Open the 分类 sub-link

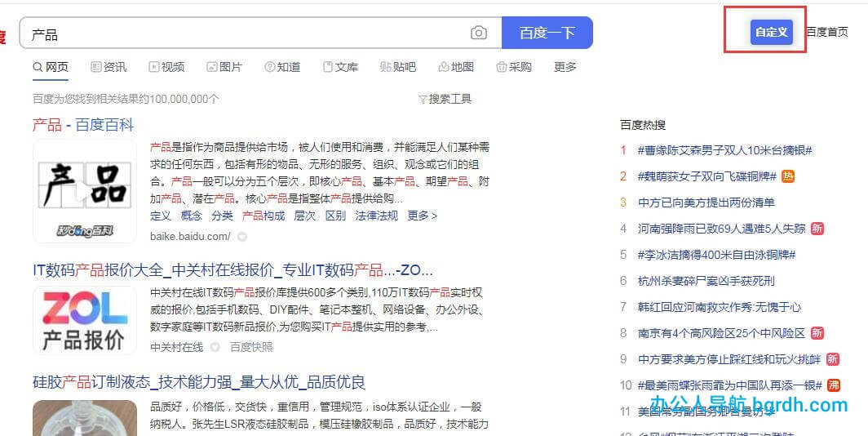coord(222,216)
